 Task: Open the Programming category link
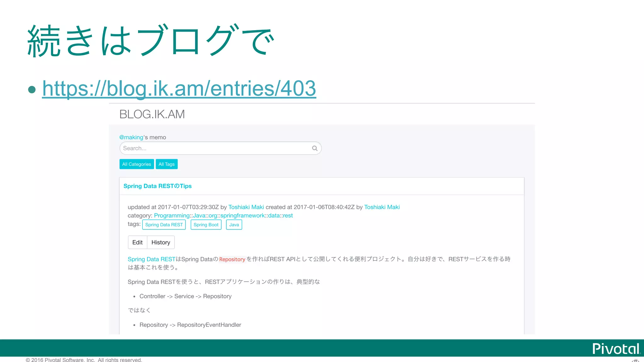coord(172,216)
